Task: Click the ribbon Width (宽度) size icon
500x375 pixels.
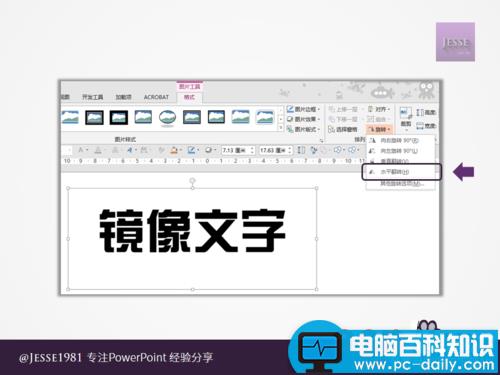Action: click(x=420, y=126)
